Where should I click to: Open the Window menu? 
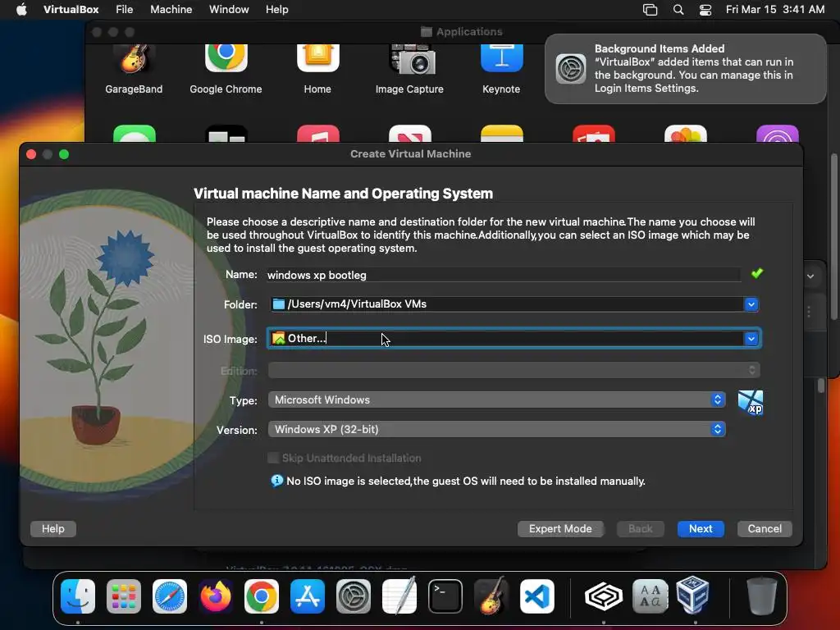click(229, 10)
